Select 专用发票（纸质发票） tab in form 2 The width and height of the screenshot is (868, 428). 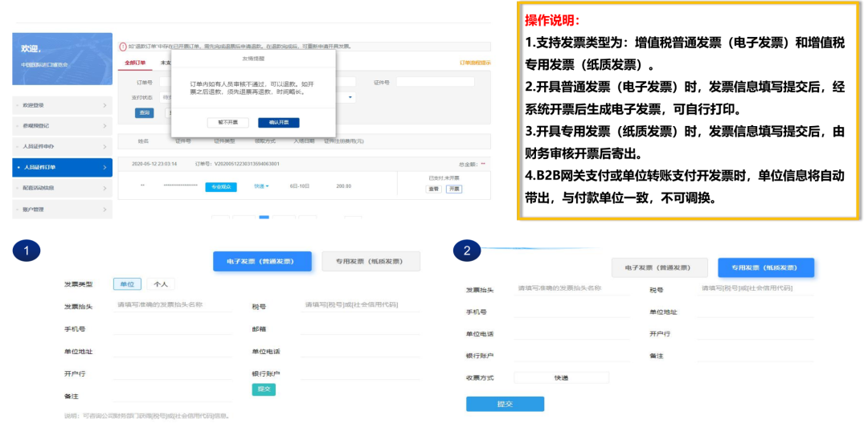(x=766, y=267)
